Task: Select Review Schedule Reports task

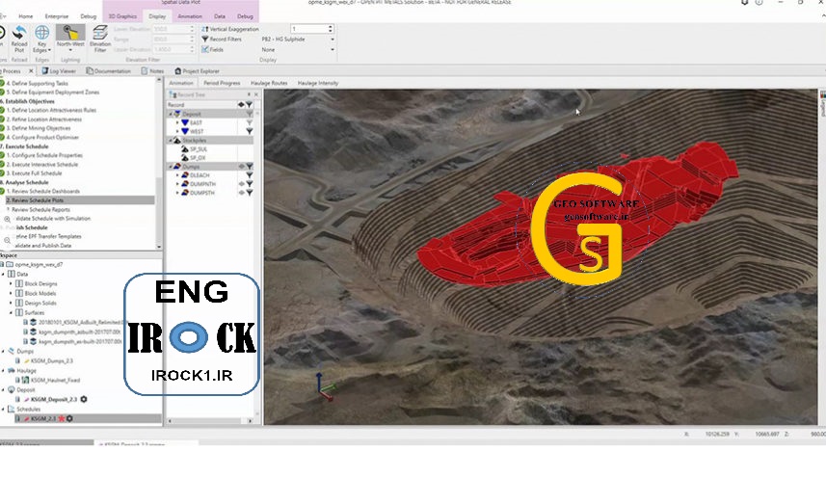Action: [x=40, y=210]
